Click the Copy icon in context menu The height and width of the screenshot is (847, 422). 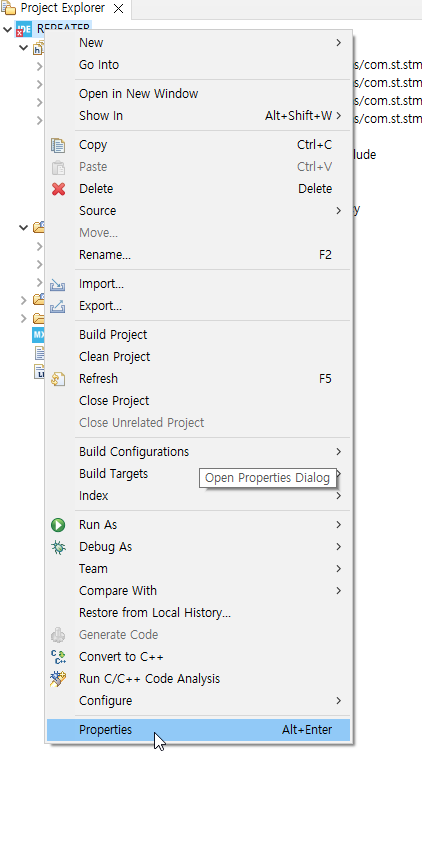(58, 145)
